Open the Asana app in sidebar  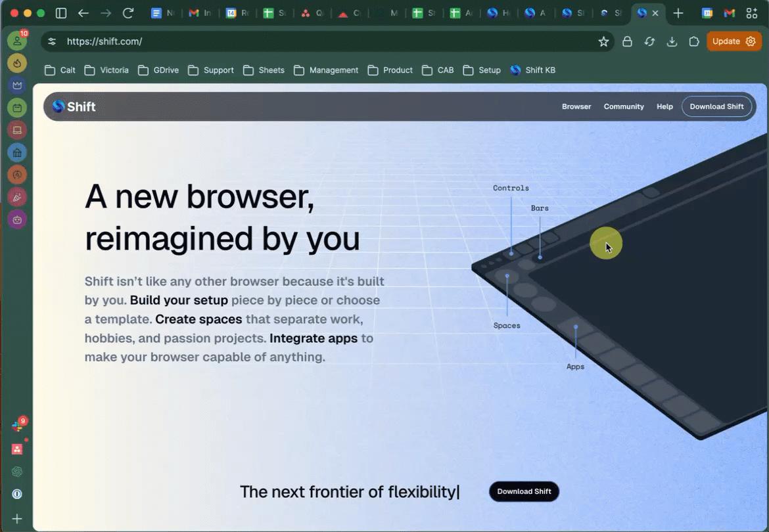tap(17, 449)
